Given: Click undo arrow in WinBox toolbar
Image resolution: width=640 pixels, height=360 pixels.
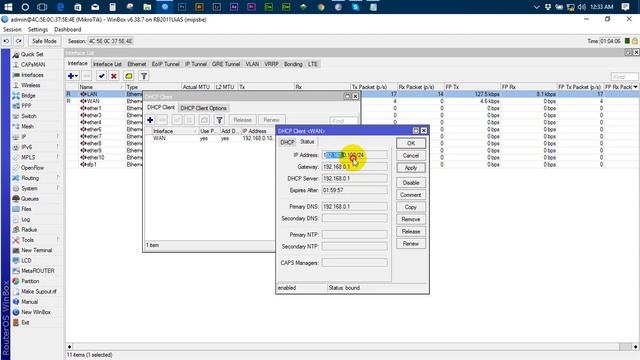Looking at the screenshot, I should (7, 41).
